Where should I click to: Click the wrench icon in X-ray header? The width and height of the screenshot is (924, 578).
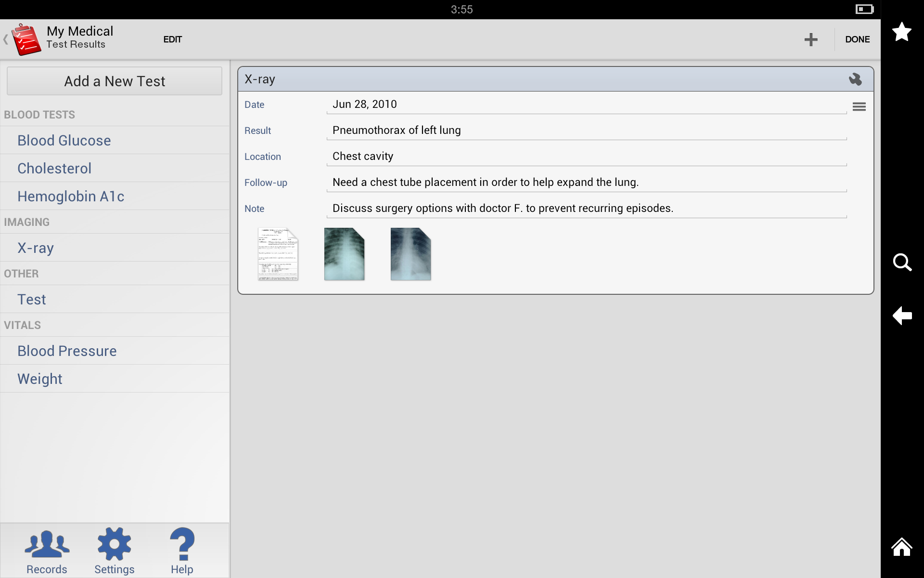[x=855, y=79]
